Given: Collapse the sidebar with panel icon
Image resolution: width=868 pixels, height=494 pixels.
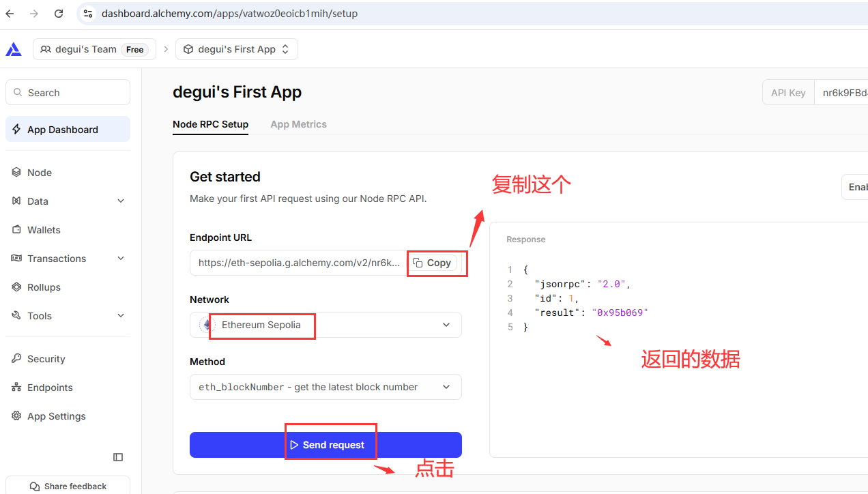Looking at the screenshot, I should click(x=118, y=457).
